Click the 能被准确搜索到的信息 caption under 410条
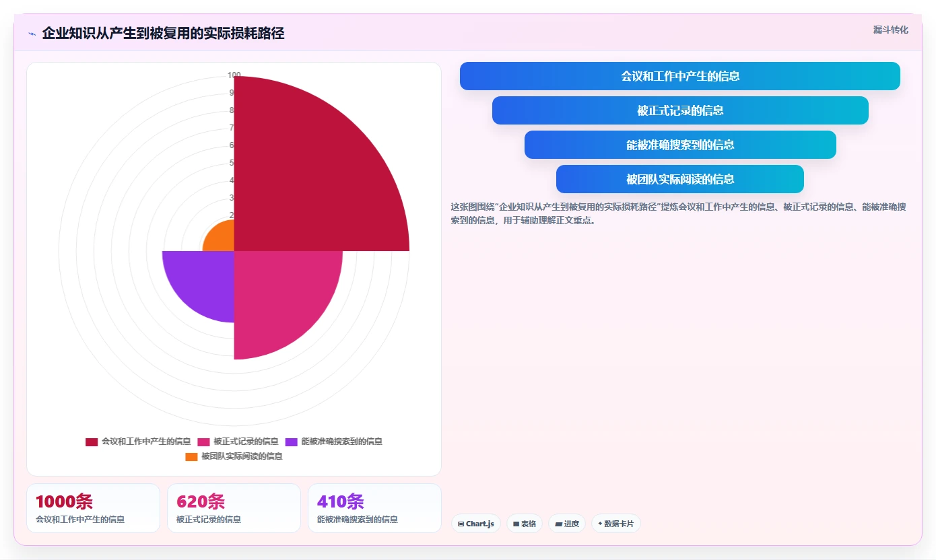Image resolution: width=936 pixels, height=560 pixels. [358, 520]
